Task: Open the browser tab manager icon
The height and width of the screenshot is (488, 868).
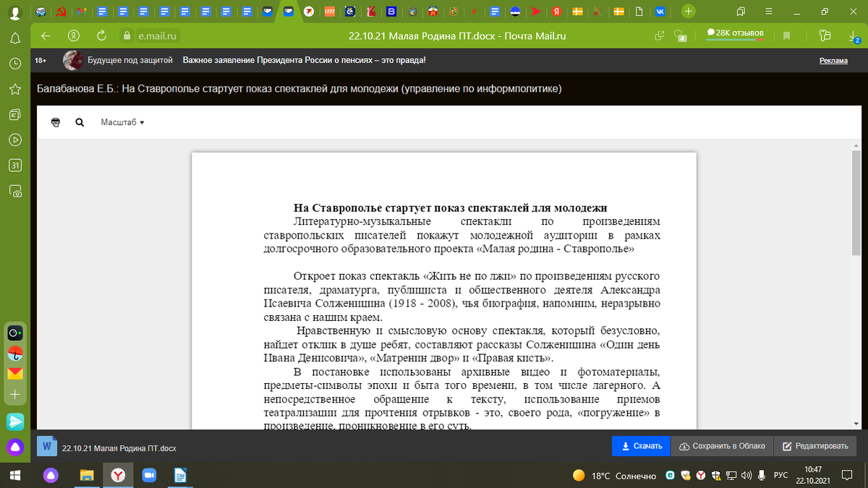Action: click(x=740, y=12)
